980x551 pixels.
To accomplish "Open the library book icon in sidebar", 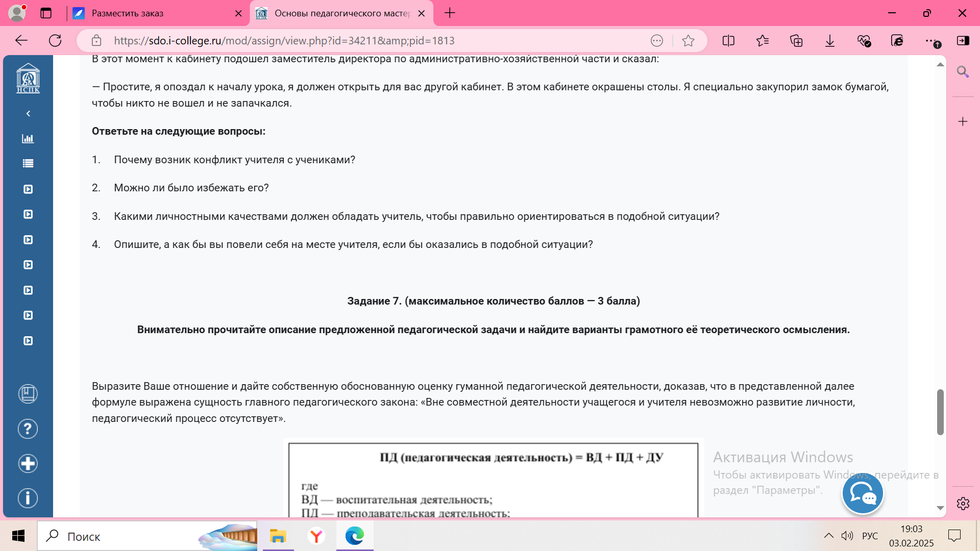I will (28, 394).
